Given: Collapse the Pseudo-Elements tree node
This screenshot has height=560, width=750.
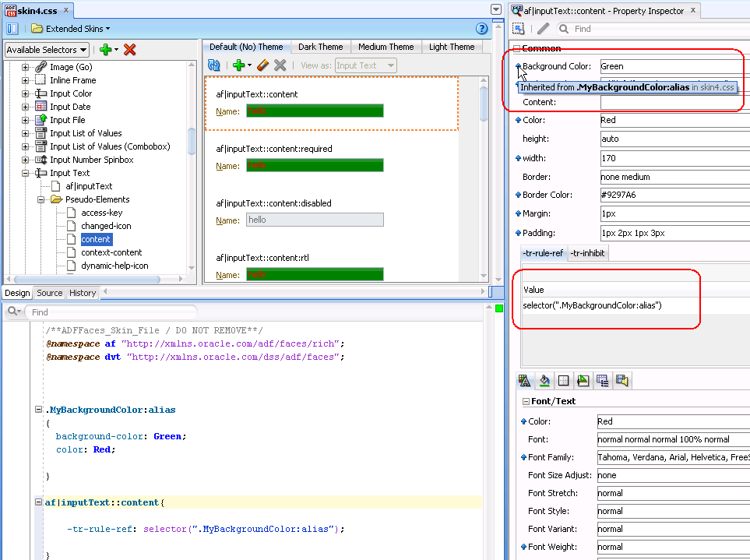Looking at the screenshot, I should coord(41,199).
